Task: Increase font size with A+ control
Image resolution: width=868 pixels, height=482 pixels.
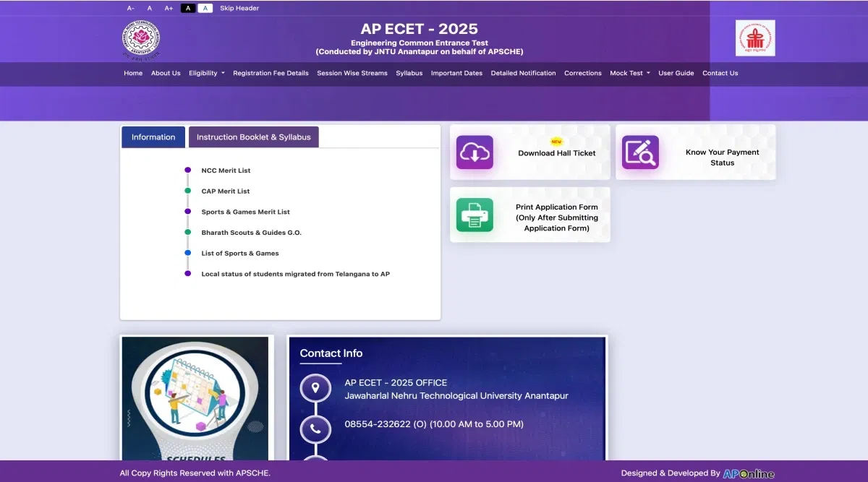Action: (169, 8)
